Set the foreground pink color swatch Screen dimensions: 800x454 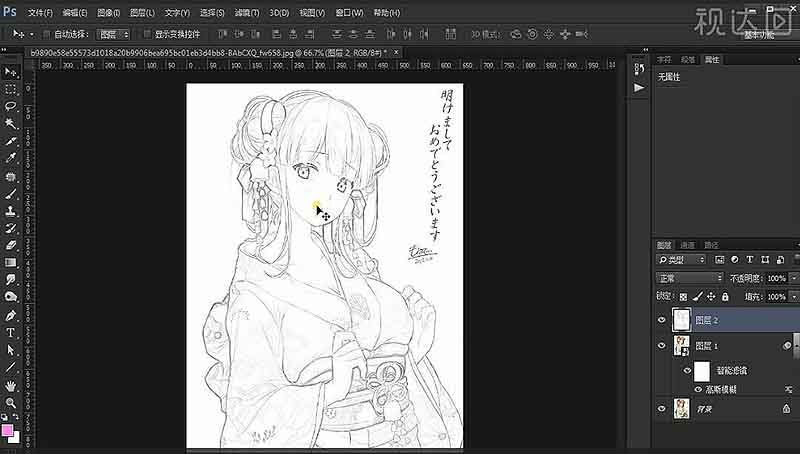[x=7, y=430]
